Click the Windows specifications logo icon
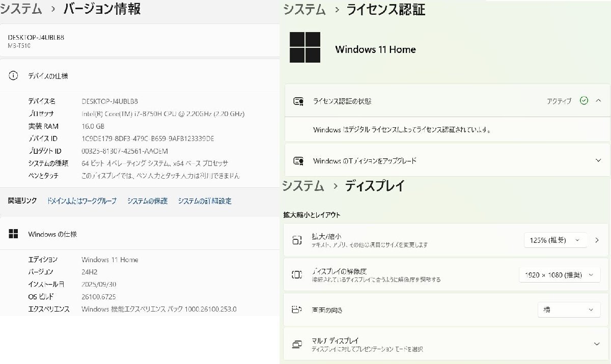The image size is (611, 364). pos(13,234)
